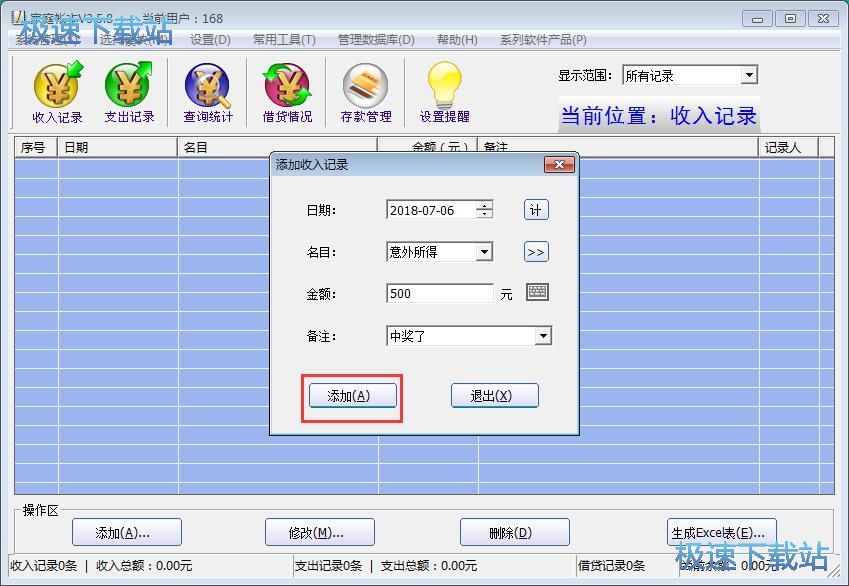Click the 日期 column header

(x=117, y=147)
